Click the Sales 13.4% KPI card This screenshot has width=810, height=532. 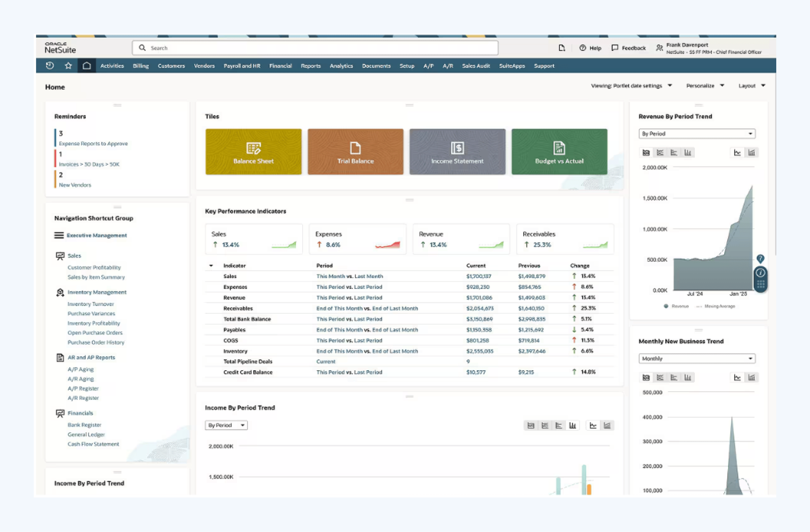(254, 239)
